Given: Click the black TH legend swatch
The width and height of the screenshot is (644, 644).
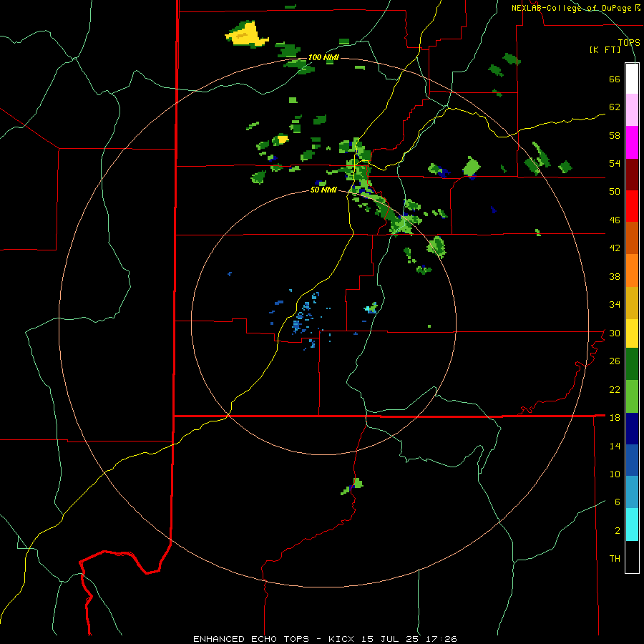Looking at the screenshot, I should pyautogui.click(x=632, y=557).
